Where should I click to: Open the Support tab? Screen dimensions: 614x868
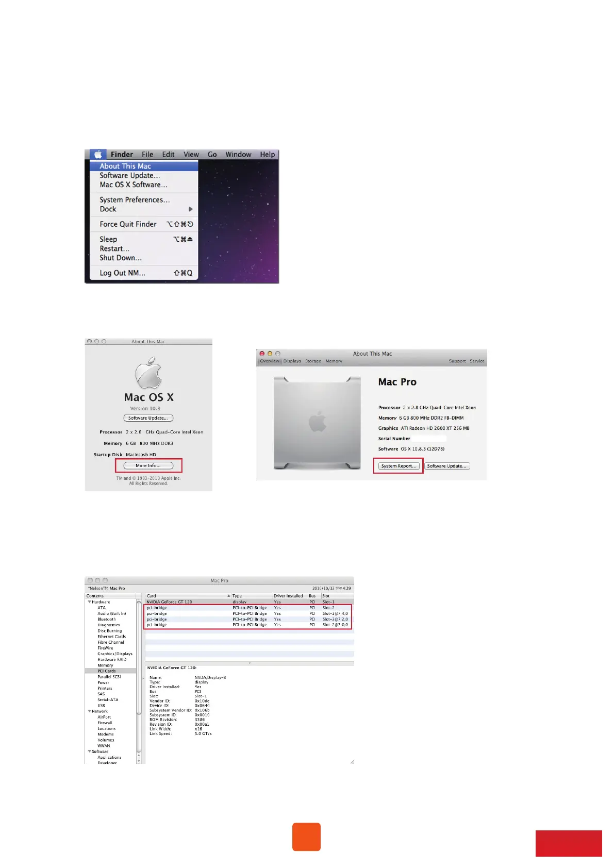pyautogui.click(x=457, y=361)
